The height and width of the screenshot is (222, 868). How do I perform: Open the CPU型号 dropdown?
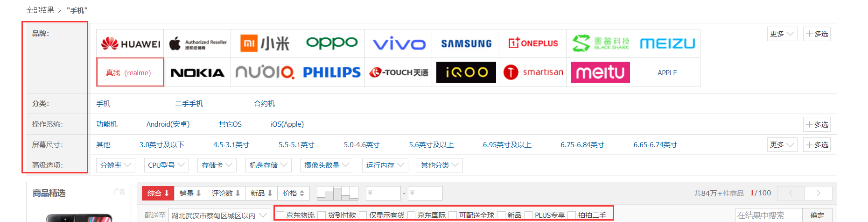(166, 165)
